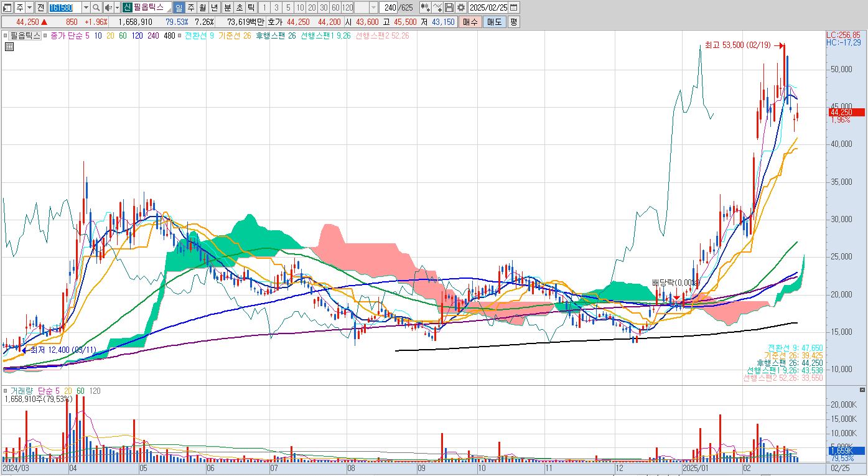This screenshot has height=476, width=868.
Task: Click the candle compare icon beside 240/625
Action: pyautogui.click(x=425, y=7)
